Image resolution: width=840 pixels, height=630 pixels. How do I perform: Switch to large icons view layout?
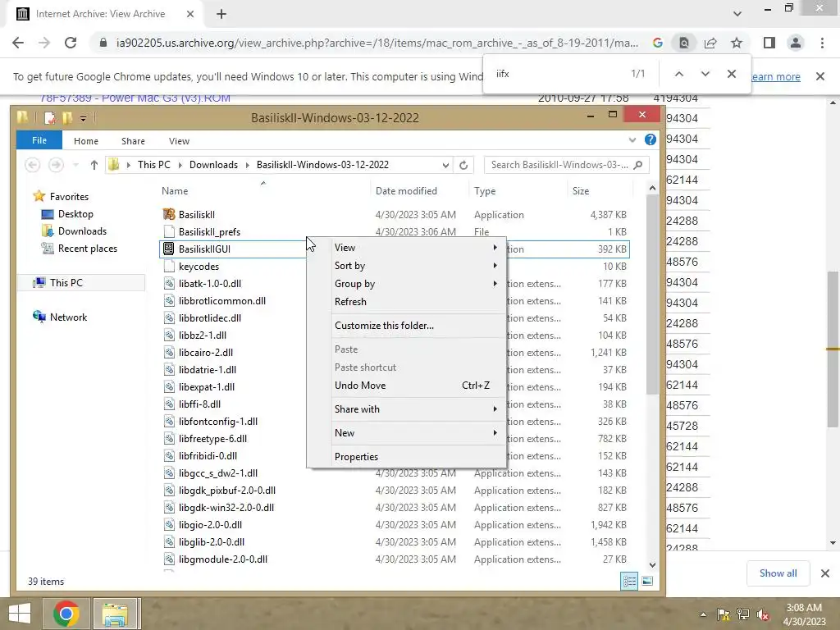647,581
